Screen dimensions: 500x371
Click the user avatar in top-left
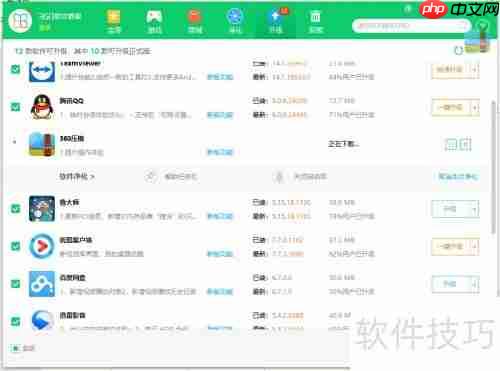click(x=20, y=21)
